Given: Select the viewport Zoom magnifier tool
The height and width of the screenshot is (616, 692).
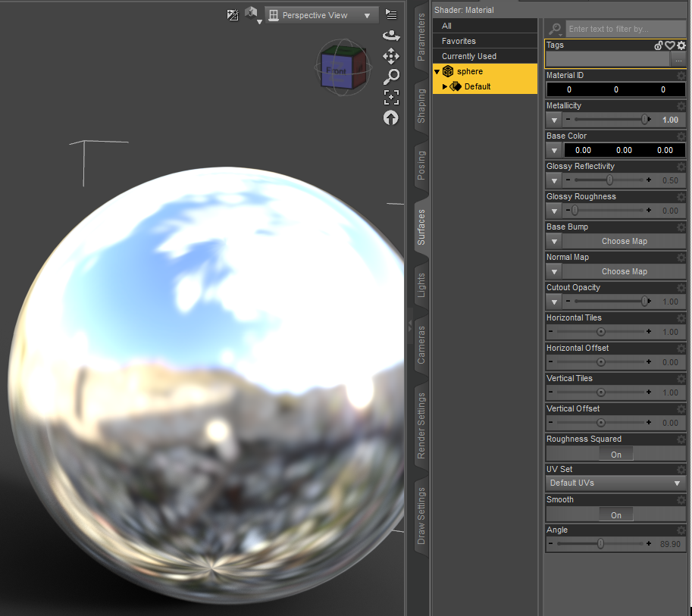Looking at the screenshot, I should (391, 77).
